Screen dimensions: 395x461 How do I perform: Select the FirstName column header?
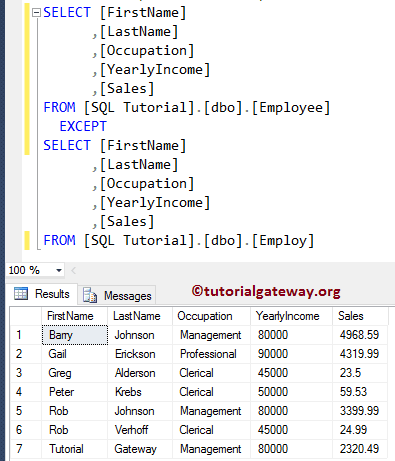point(75,316)
